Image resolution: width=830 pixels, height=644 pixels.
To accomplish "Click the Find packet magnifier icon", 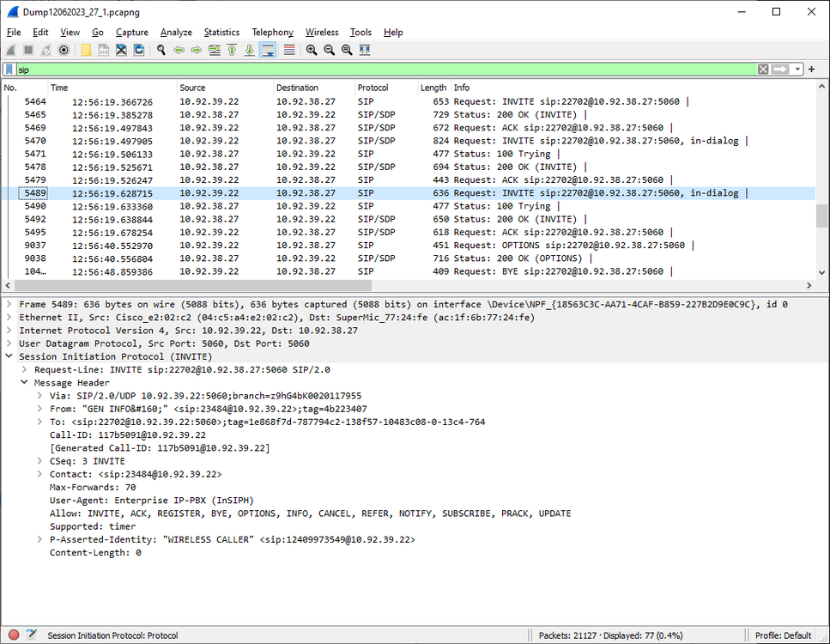I will coord(161,51).
